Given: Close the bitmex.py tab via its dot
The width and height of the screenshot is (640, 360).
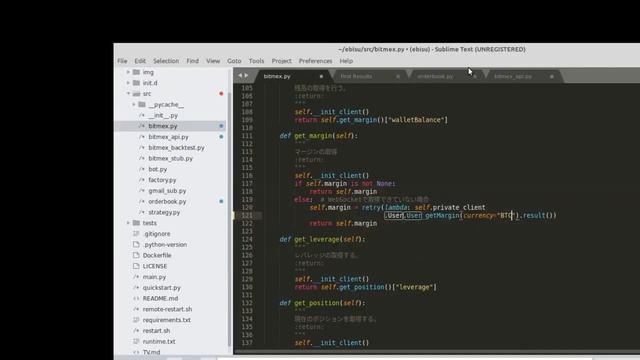Looking at the screenshot, I should point(321,76).
